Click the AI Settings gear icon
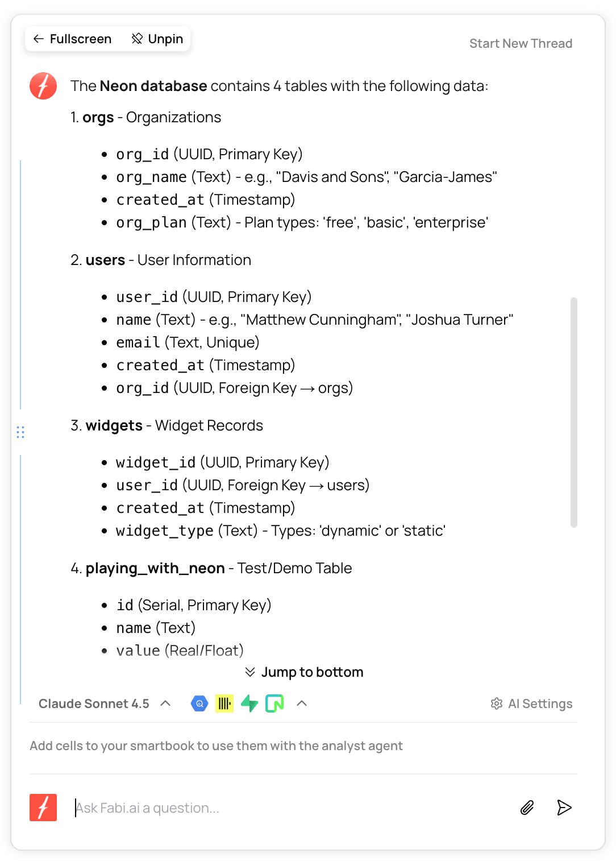 (x=497, y=703)
